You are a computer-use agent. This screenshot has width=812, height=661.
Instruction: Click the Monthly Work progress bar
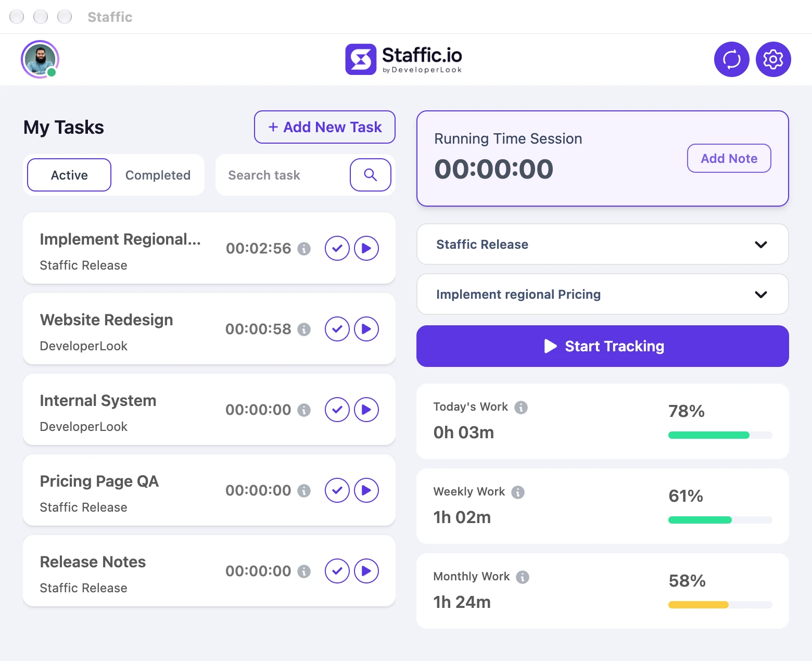720,605
